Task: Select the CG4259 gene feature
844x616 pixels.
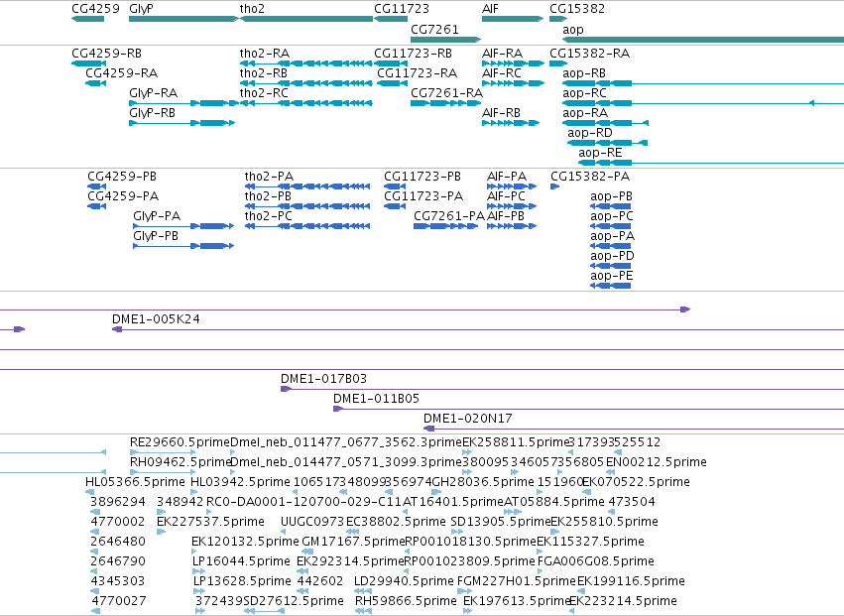Action: pos(87,19)
